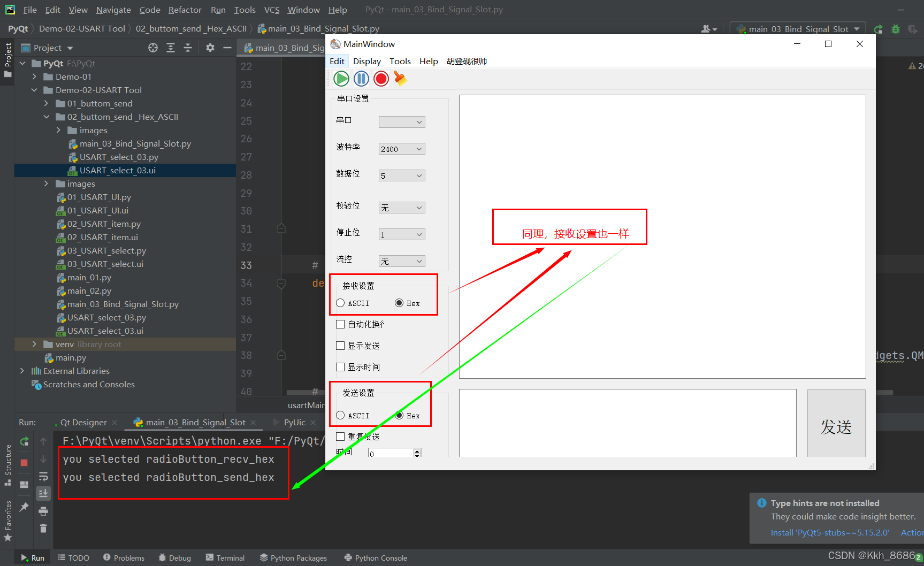This screenshot has width=924, height=566.
Task: Open Display menu in MainWindow
Action: (367, 61)
